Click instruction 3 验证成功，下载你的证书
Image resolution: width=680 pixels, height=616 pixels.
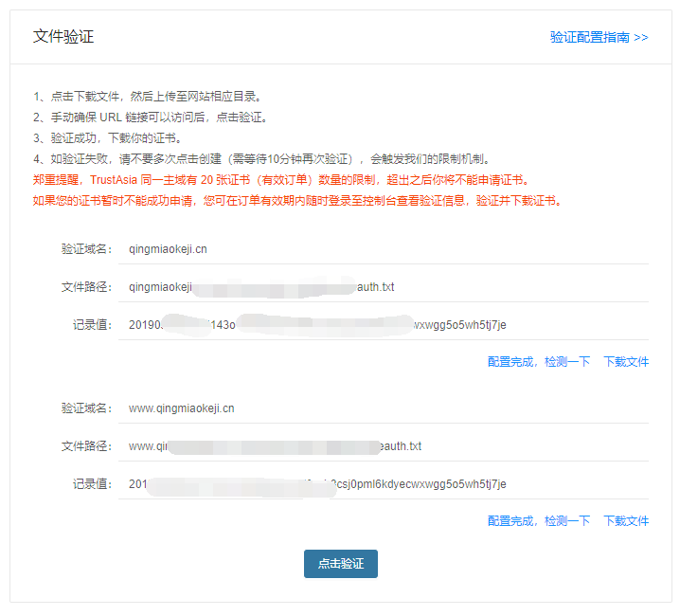pyautogui.click(x=108, y=138)
